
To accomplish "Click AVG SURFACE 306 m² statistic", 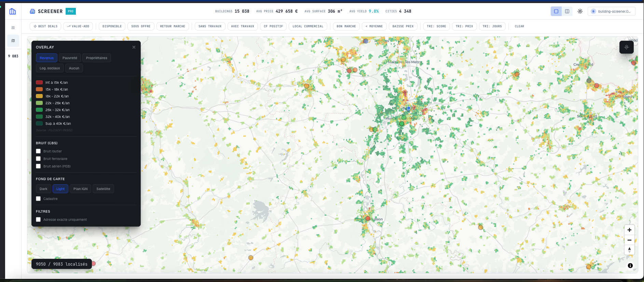I will coord(324,11).
